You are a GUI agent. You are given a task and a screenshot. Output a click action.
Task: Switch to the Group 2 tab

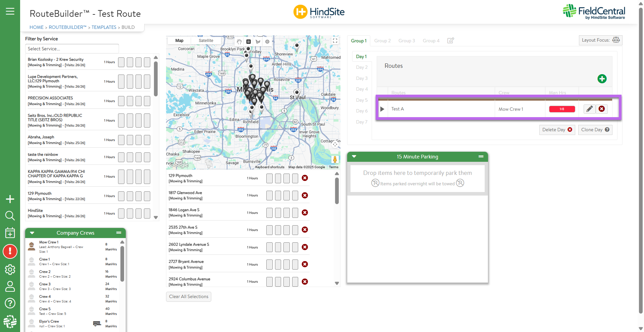point(382,41)
